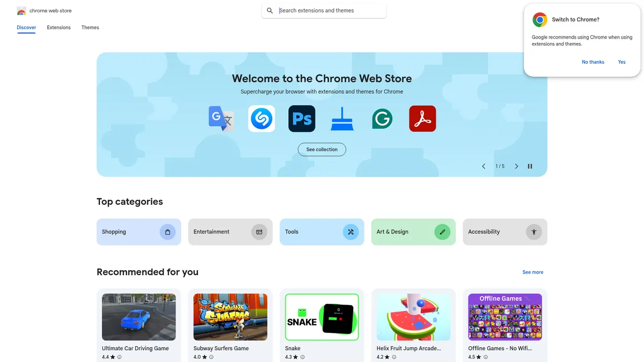
Task: Click the Shopping bag category icon
Action: 167,232
